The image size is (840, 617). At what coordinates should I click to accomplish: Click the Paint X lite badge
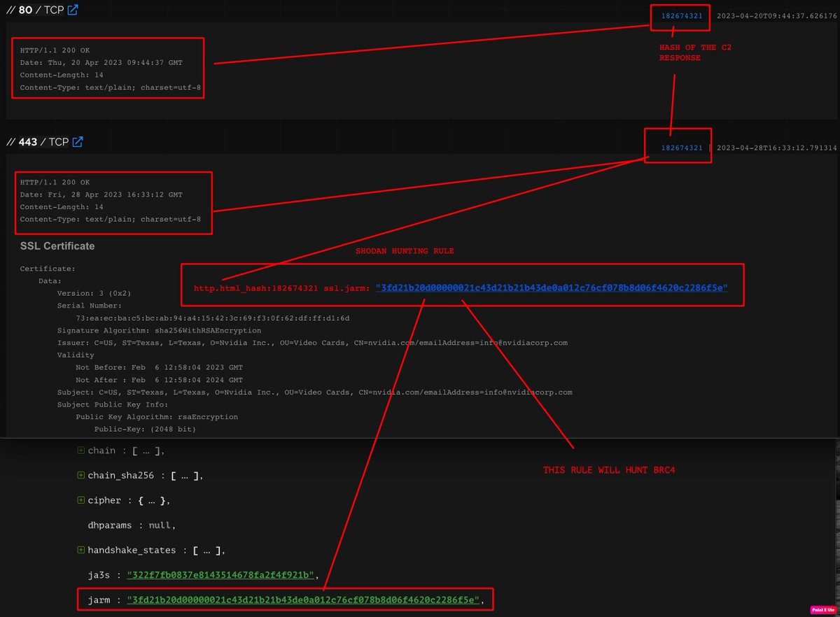(x=823, y=610)
